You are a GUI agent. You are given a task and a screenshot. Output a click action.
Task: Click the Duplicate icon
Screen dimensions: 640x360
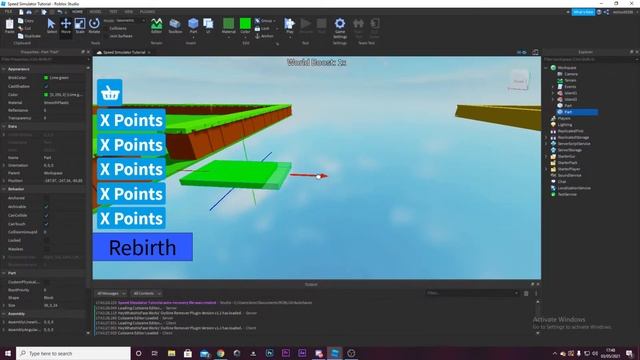(21, 36)
